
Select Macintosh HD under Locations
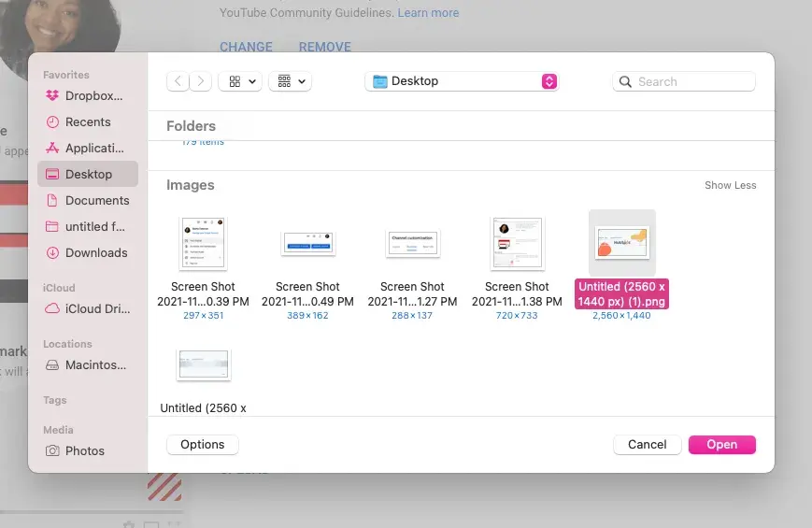(x=87, y=364)
